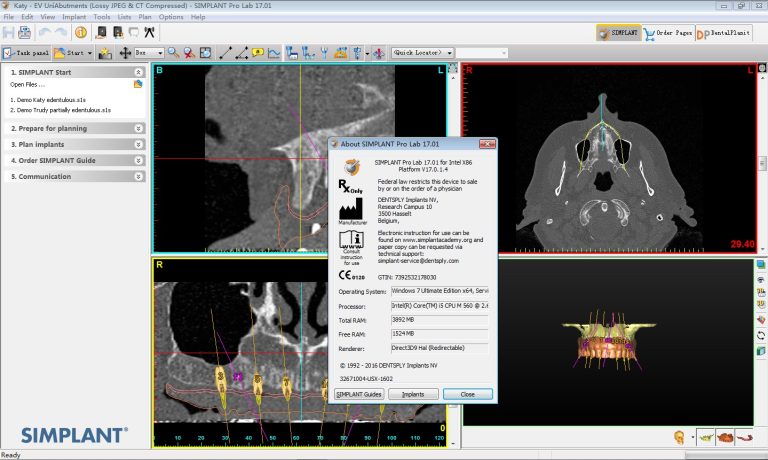Click the blue 3D cube icon beside 3D view
This screenshot has width=768, height=460.
(761, 265)
